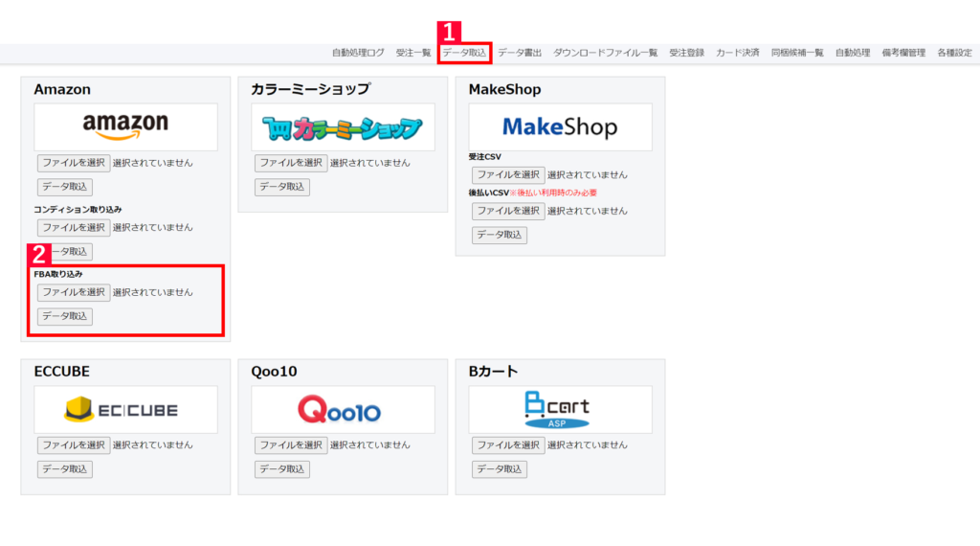Click the ECCUBE panel heading text
The width and height of the screenshot is (980, 546).
61,372
